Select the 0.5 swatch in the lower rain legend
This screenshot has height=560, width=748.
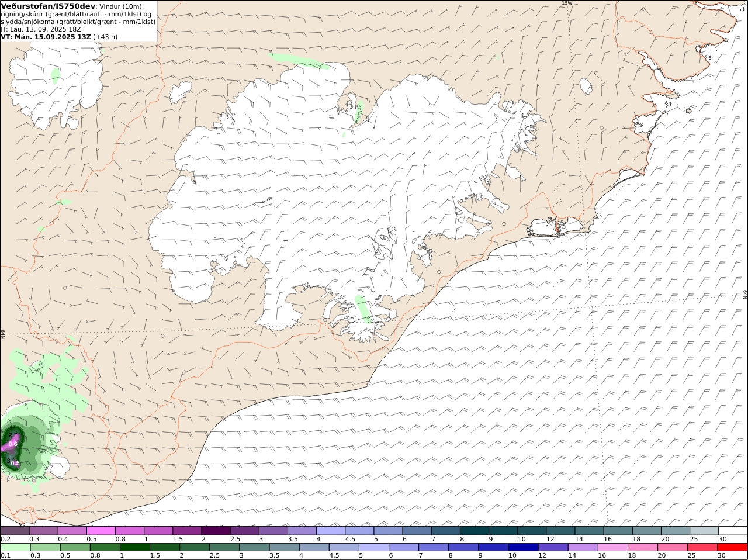point(75,548)
